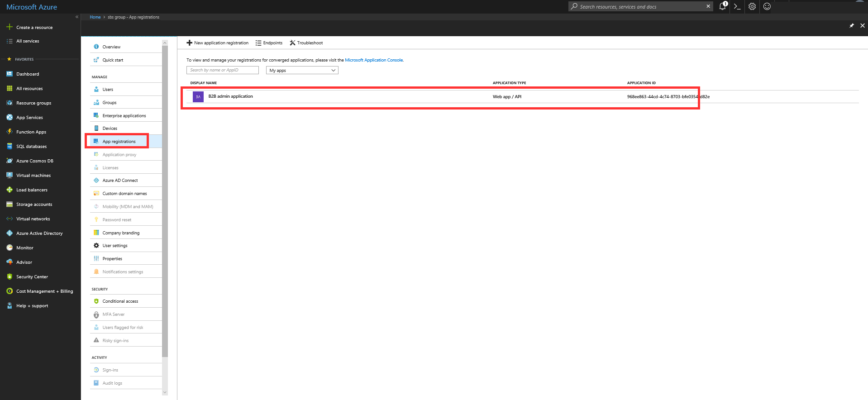This screenshot has height=400, width=868.
Task: Sort by DISPLAY NAME column header
Action: pyautogui.click(x=204, y=83)
